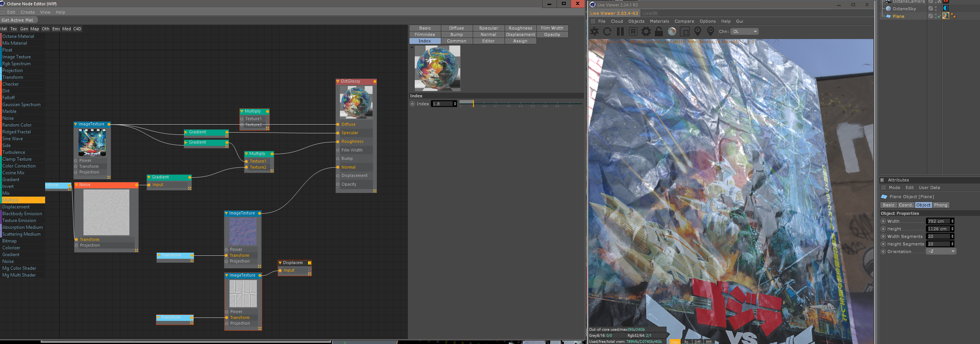Image resolution: width=980 pixels, height=344 pixels.
Task: Toggle the OctaneSky layer checkbox
Action: [931, 9]
